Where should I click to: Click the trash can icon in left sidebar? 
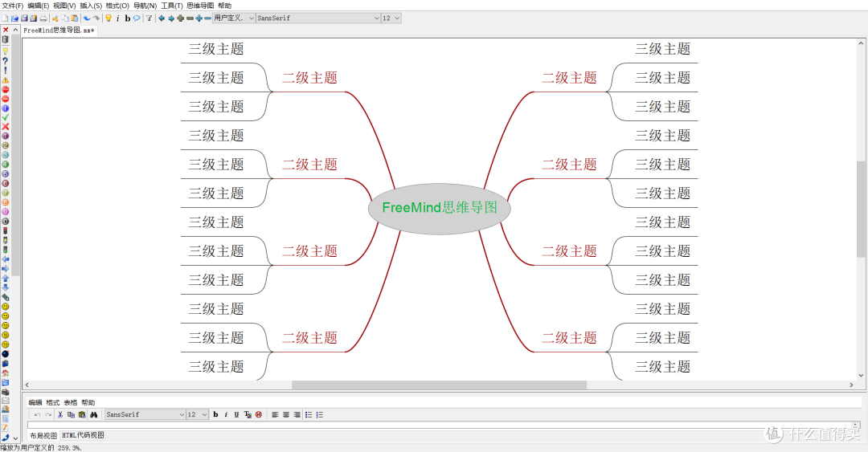tap(6, 40)
